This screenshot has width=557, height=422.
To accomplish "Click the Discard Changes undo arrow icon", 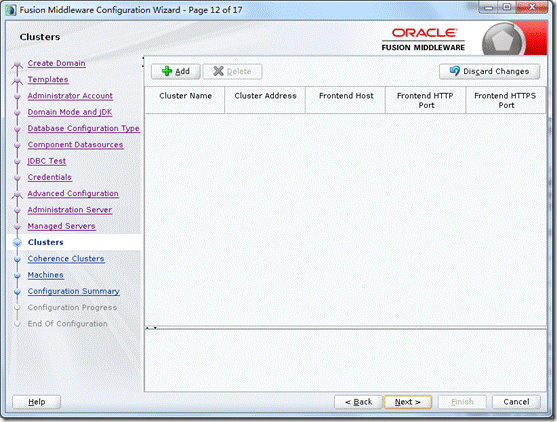I will 454,71.
